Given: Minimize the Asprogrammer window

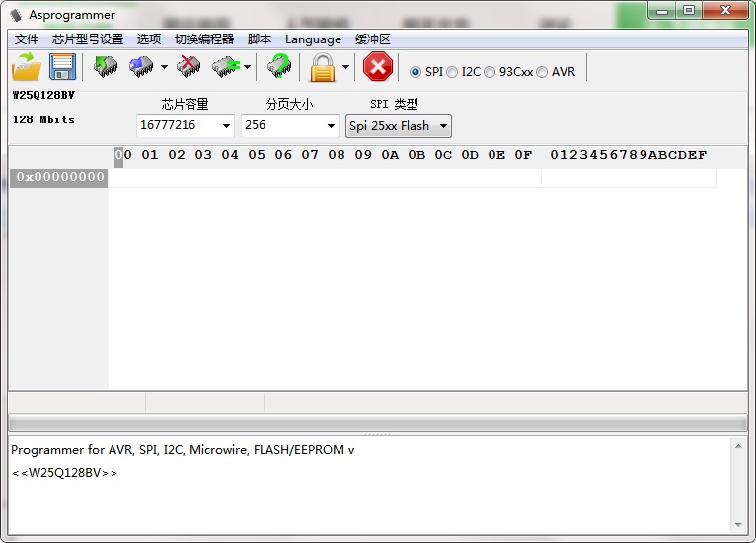Looking at the screenshot, I should click(x=662, y=11).
